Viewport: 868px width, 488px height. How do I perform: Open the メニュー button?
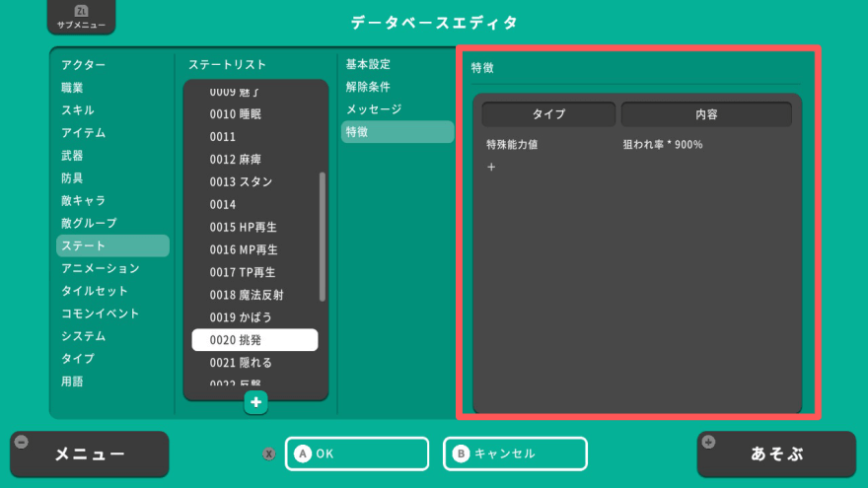(x=90, y=454)
